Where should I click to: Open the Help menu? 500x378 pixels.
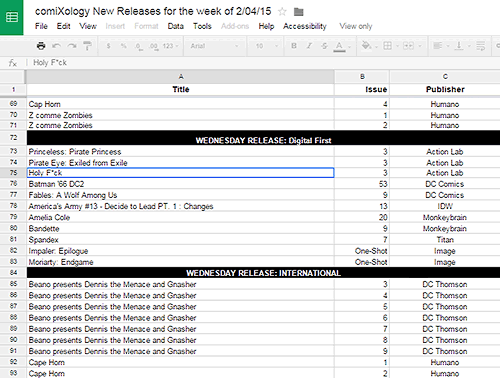266,26
